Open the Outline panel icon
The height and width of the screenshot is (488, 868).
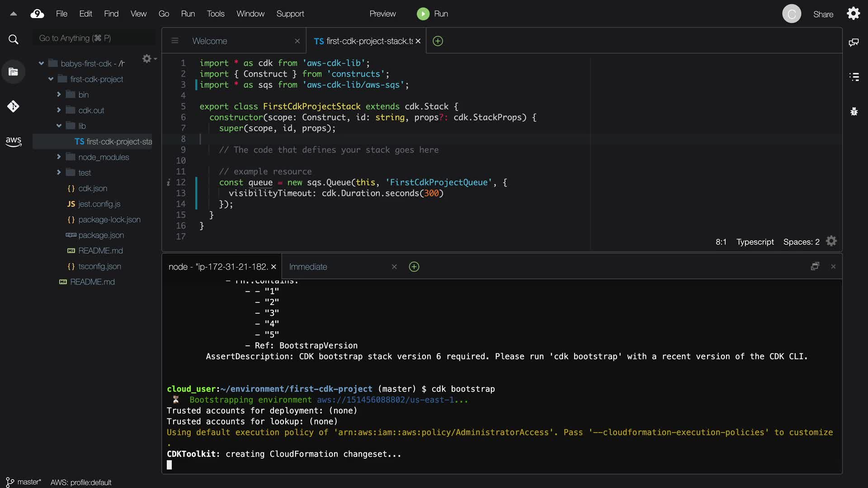point(854,77)
